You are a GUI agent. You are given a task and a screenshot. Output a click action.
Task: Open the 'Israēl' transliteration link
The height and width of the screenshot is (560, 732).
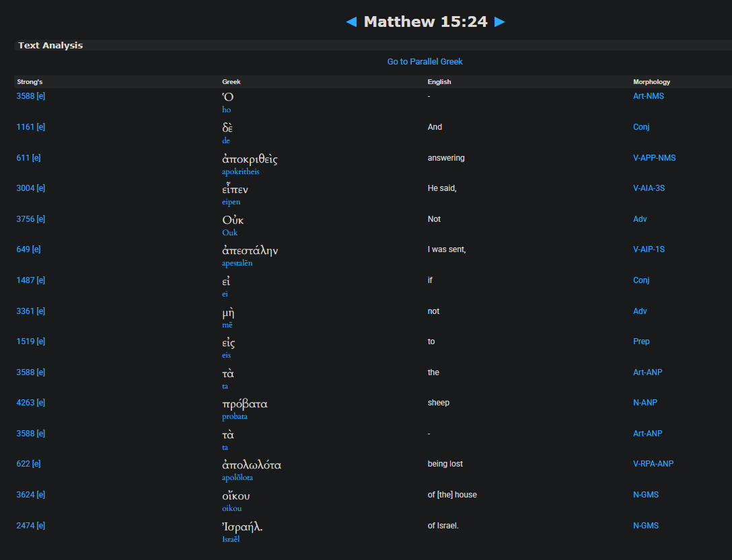(x=231, y=539)
